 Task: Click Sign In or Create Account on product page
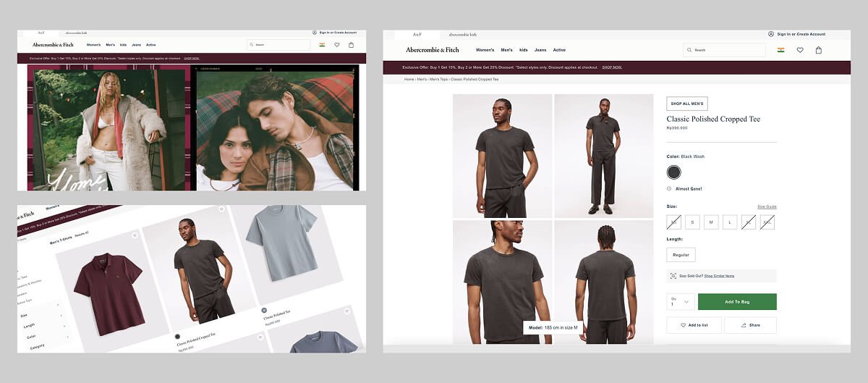(x=801, y=34)
